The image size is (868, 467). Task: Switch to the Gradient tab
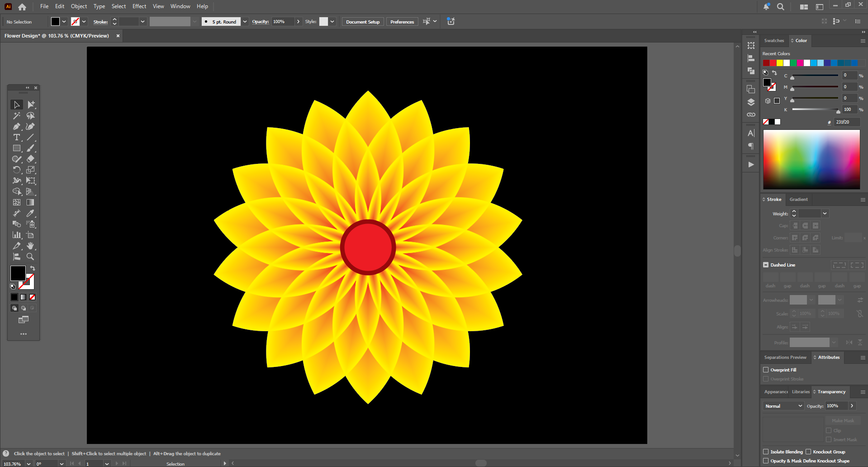798,200
